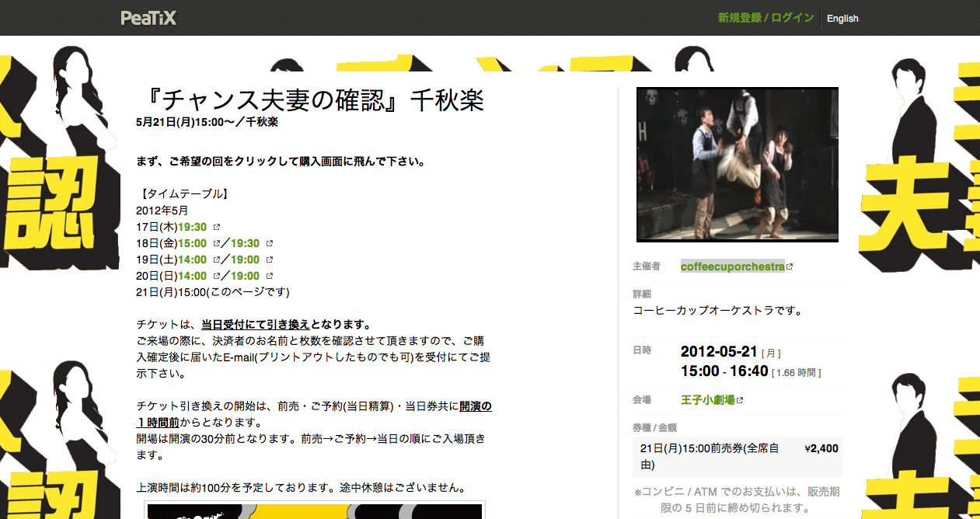980x519 pixels.
Task: Click the banner image below the description
Action: pos(316,511)
